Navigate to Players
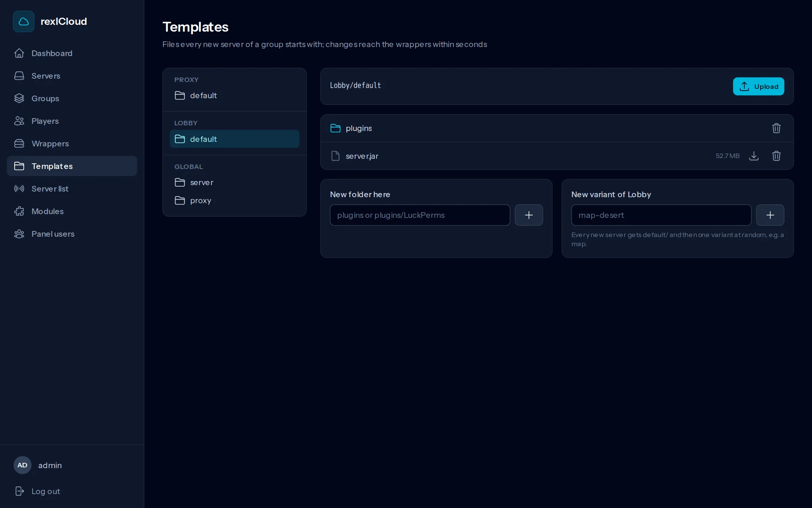Viewport: 812px width, 508px height. click(x=72, y=121)
